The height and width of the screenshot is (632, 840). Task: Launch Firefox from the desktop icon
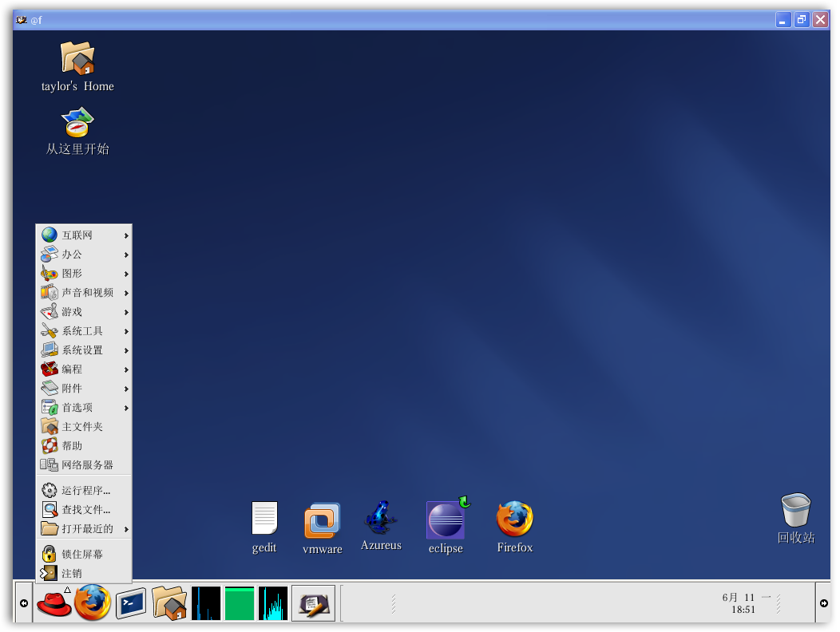[x=514, y=517]
